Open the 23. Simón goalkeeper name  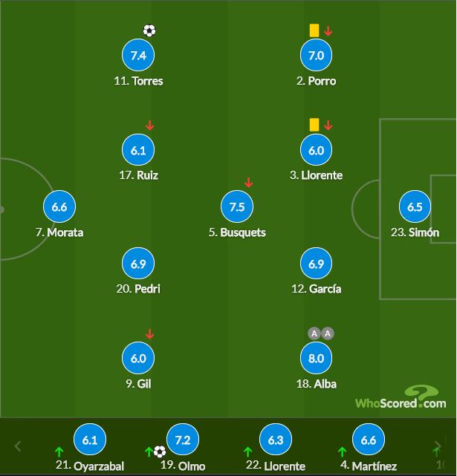pos(415,232)
